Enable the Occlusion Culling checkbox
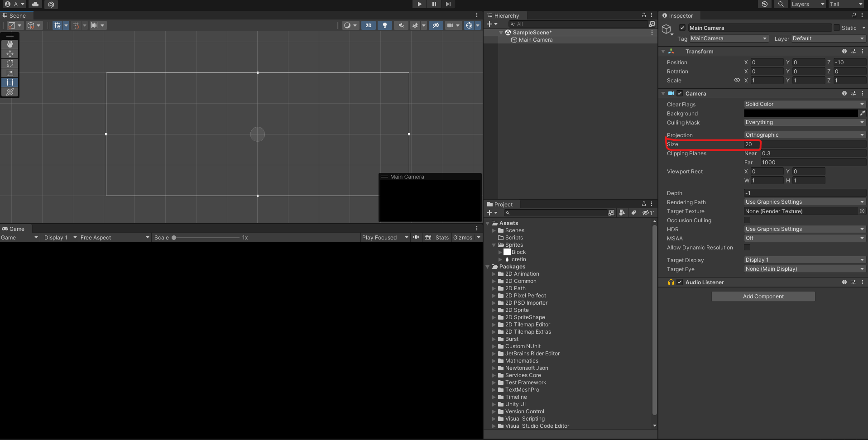Viewport: 868px width, 440px height. [747, 220]
